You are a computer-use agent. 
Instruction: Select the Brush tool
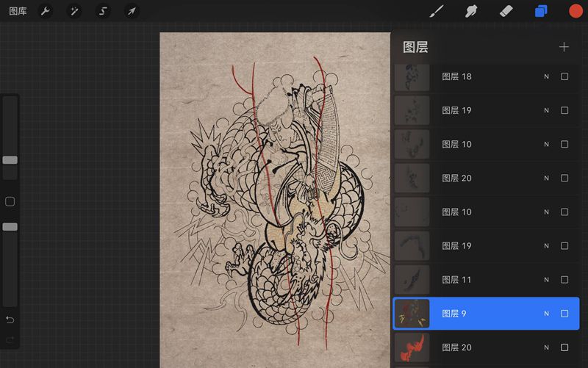437,11
